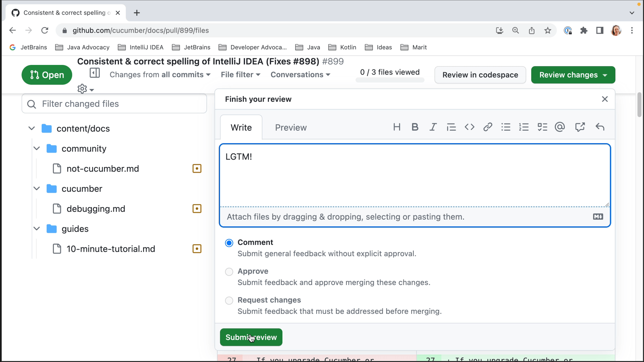Insert heading with H icon
This screenshot has width=644, height=362.
(x=397, y=127)
